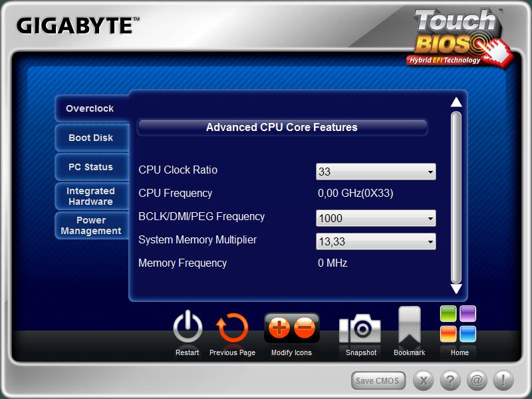Open the System Memory Multiplier dropdown

tap(376, 241)
